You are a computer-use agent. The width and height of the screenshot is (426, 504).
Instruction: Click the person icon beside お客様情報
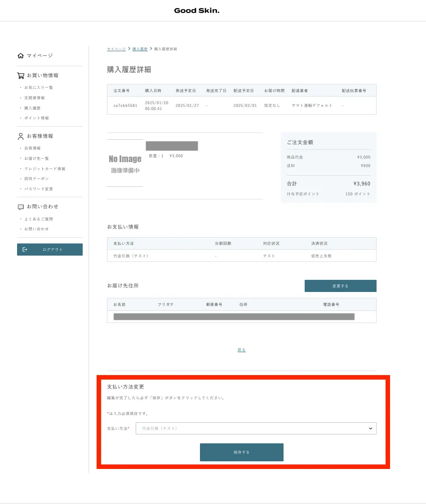21,136
